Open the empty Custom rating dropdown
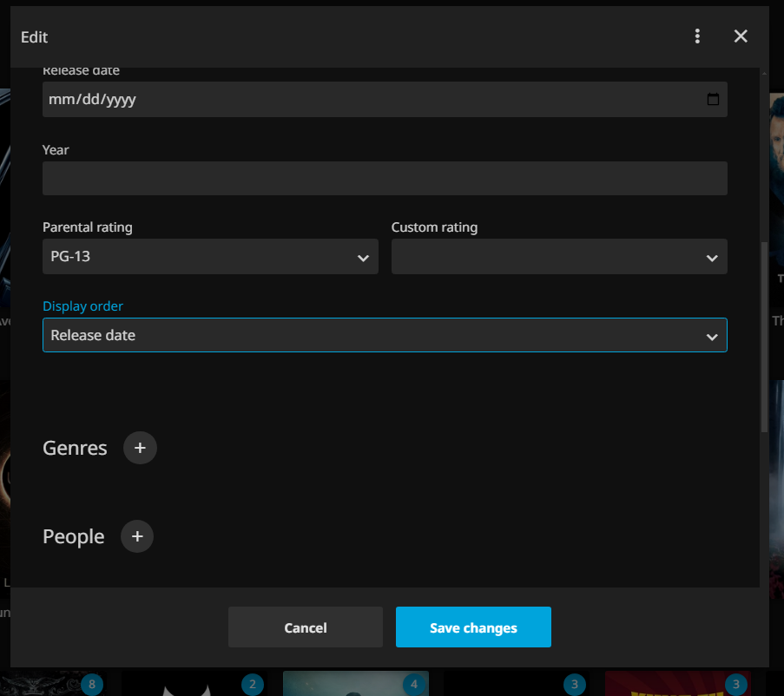 [x=559, y=257]
